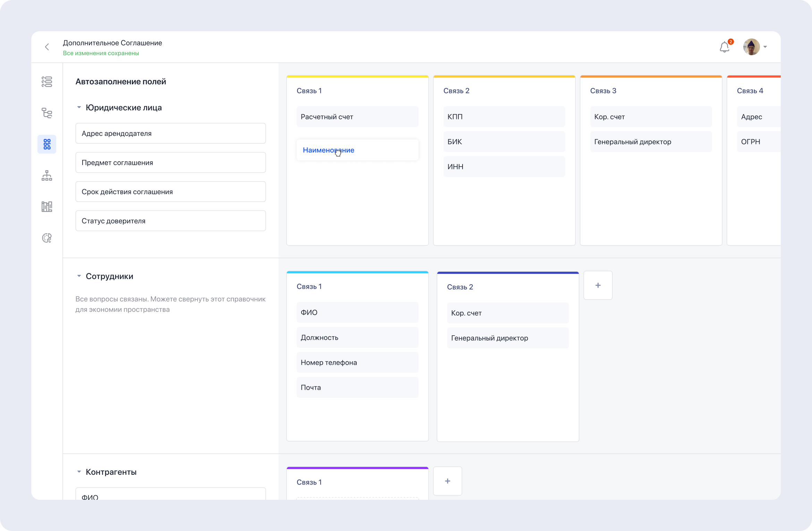Click Кор. счет in Юридические лица Связь 3

651,117
